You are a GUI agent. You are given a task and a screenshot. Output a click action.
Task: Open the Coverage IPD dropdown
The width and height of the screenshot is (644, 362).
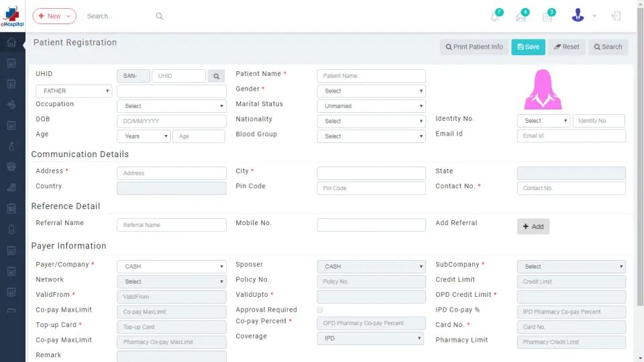tap(371, 338)
